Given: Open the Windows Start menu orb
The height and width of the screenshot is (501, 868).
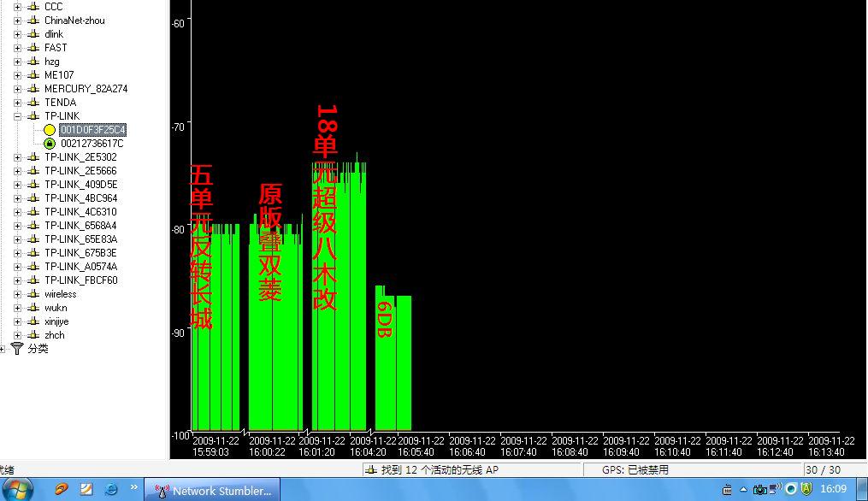Looking at the screenshot, I should click(18, 490).
